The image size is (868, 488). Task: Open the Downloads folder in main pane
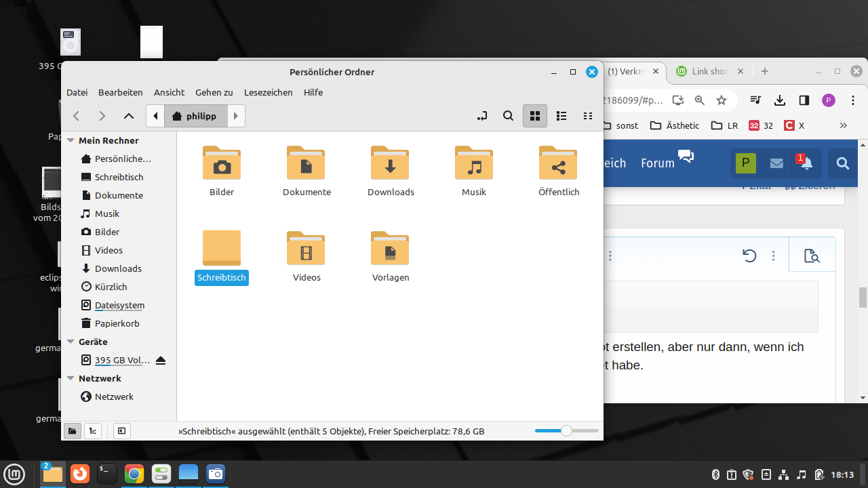pos(390,163)
